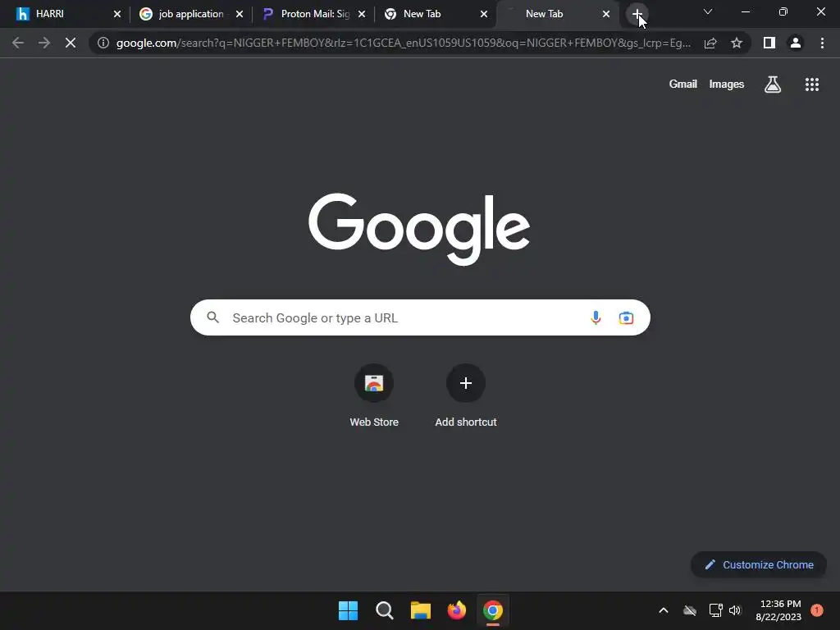Open the profile avatar menu

(796, 43)
